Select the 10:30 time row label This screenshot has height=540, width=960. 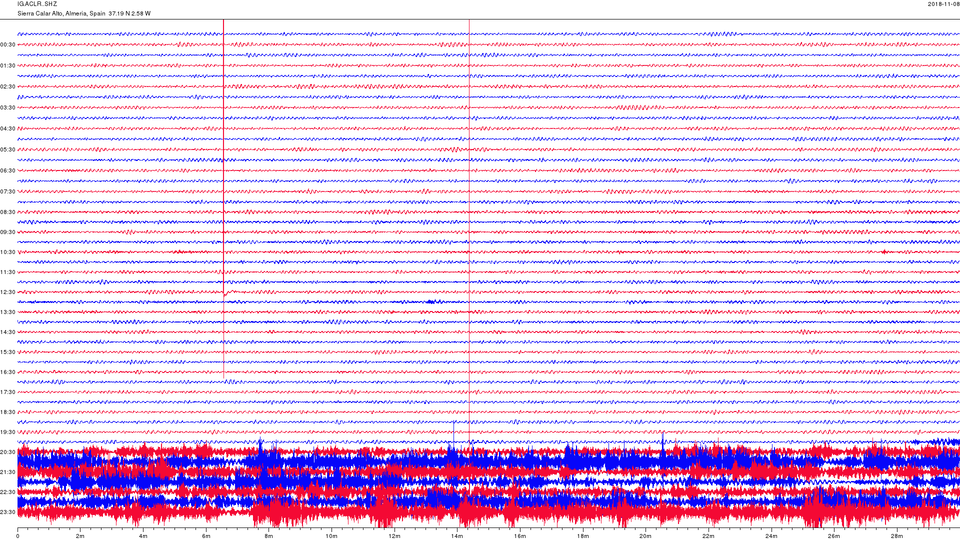pyautogui.click(x=7, y=252)
